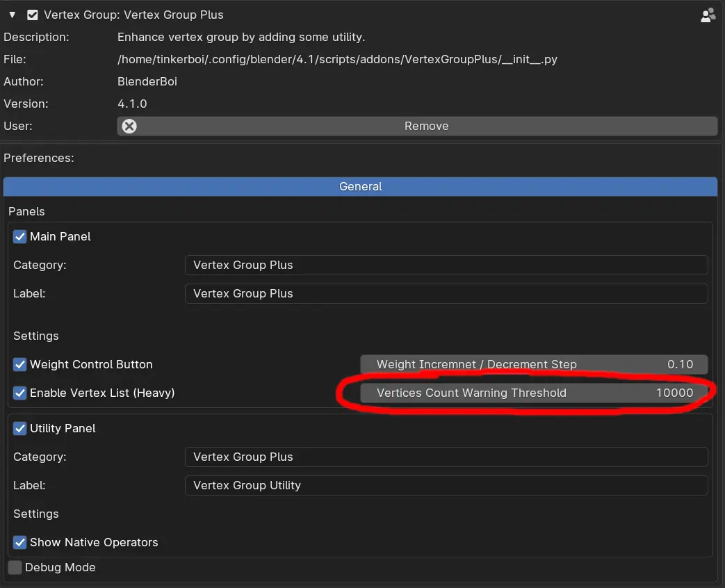Viewport: 725px width, 588px height.
Task: Click the Main Panel Label field
Action: (x=446, y=293)
